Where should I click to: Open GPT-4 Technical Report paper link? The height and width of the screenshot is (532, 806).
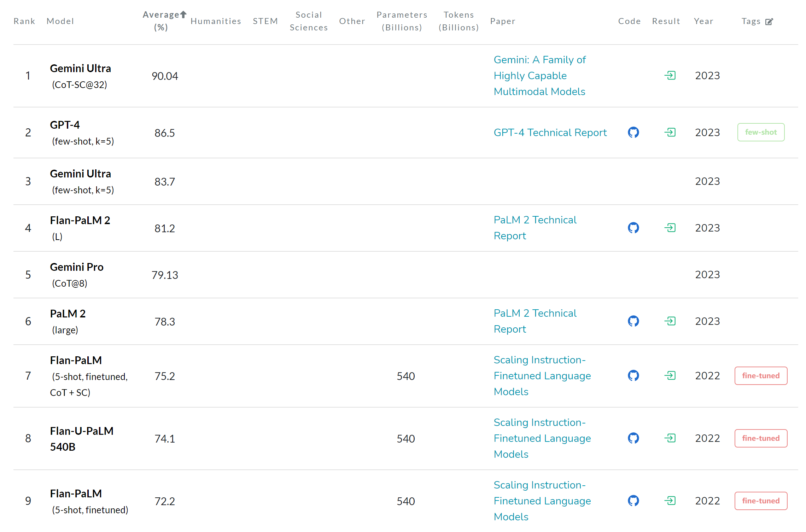550,133
